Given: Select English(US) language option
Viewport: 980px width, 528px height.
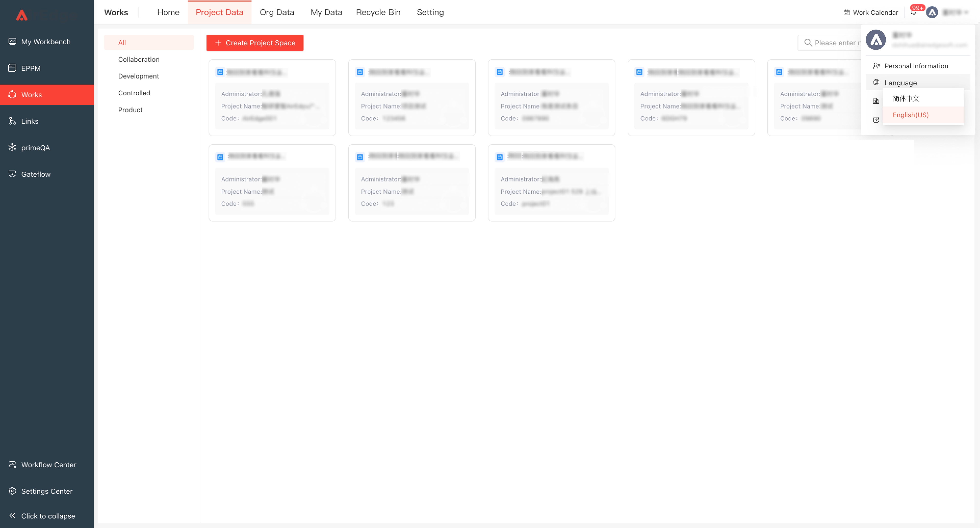Looking at the screenshot, I should pyautogui.click(x=910, y=115).
